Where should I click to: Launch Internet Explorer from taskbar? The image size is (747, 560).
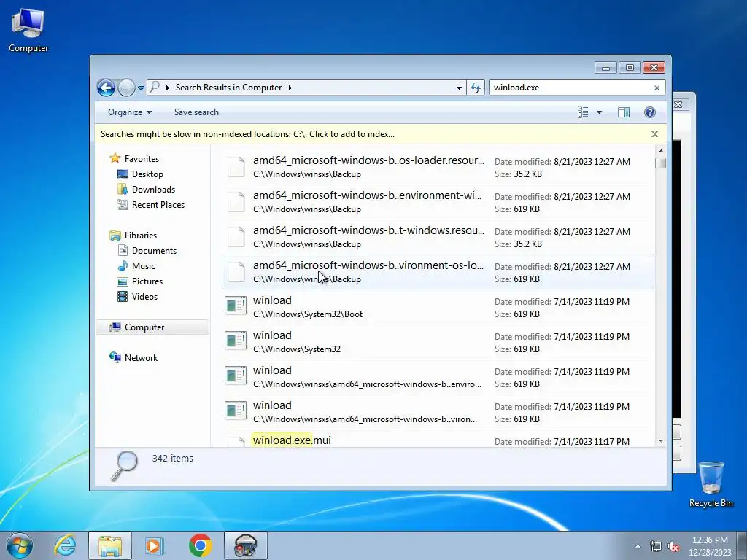coord(65,545)
